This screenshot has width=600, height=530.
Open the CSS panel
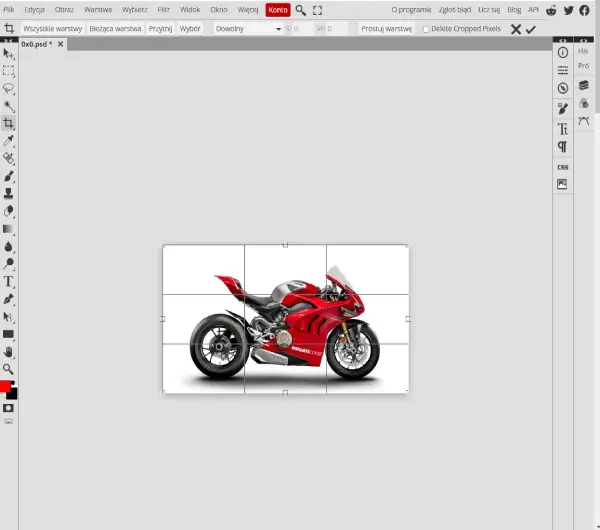click(x=562, y=167)
